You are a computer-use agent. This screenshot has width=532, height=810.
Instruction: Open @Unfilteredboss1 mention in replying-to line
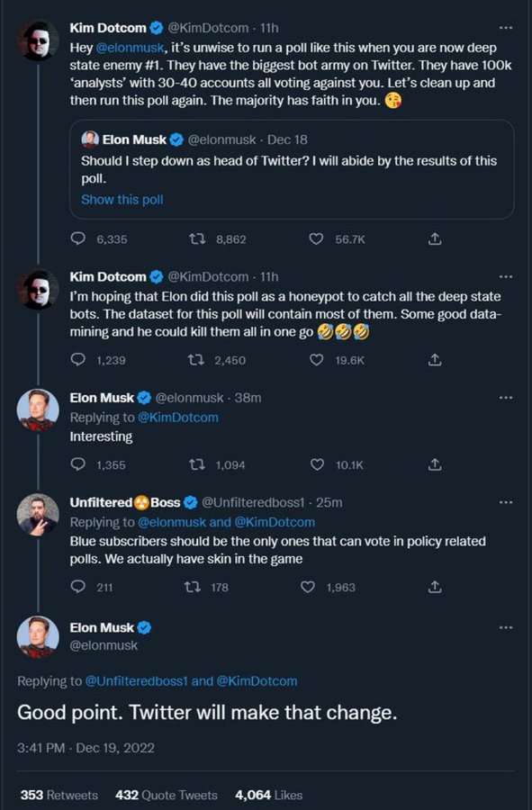[x=136, y=681]
